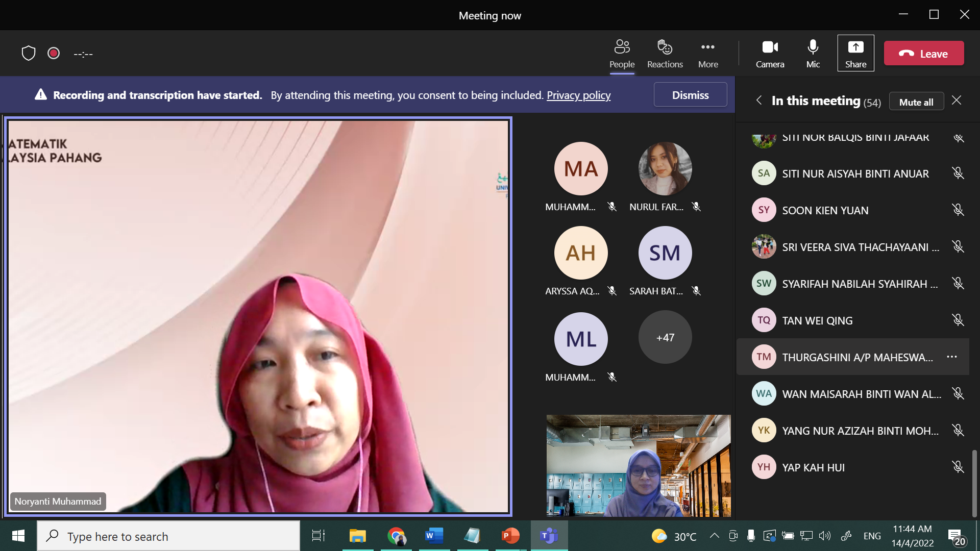Mute all participants in meeting
Image resolution: width=980 pixels, height=551 pixels.
[916, 102]
